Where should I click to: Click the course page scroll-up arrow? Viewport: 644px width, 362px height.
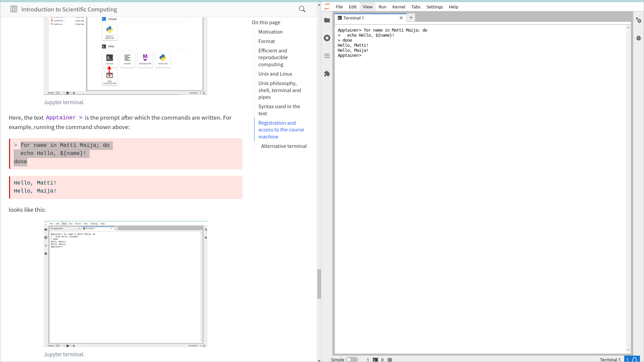coord(319,5)
